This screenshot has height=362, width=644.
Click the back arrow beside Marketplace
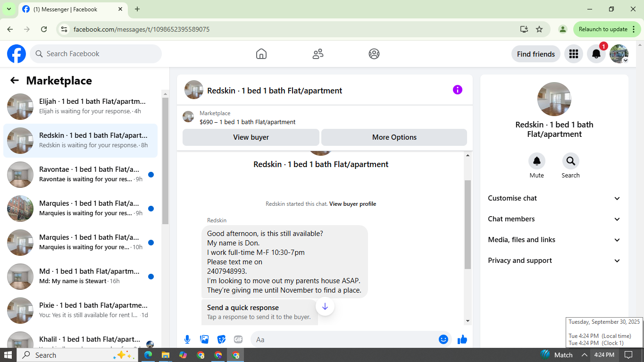pos(15,80)
